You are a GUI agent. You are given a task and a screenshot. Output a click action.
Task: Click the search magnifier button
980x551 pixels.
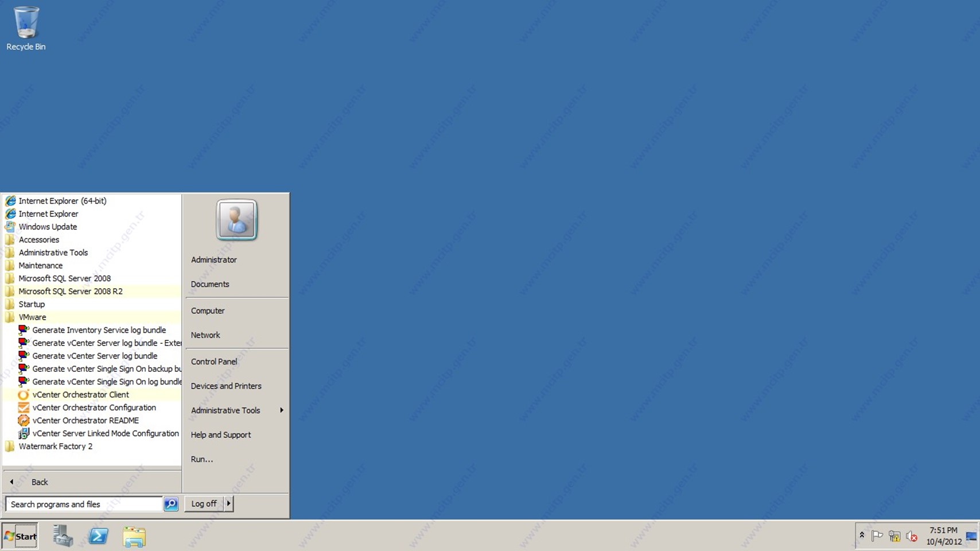coord(171,504)
